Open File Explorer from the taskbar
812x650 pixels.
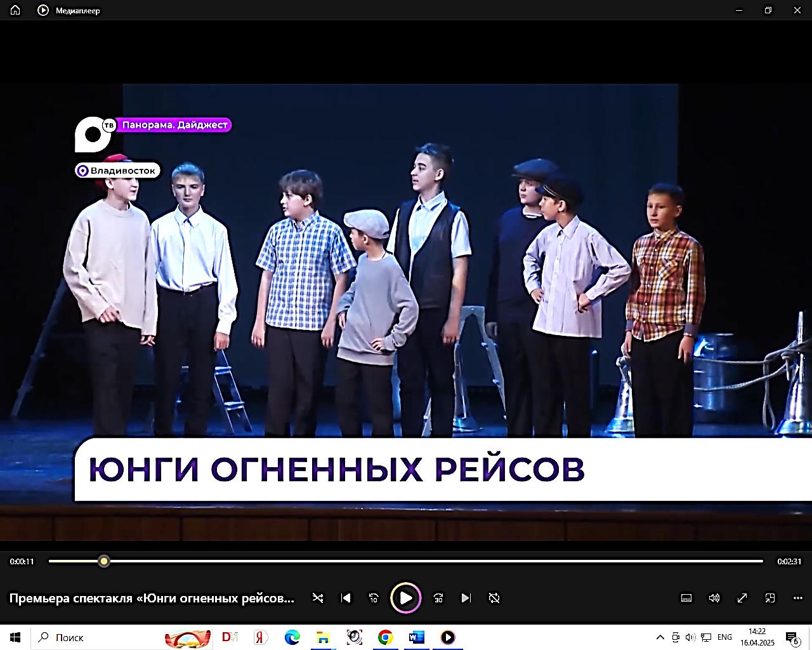point(323,637)
